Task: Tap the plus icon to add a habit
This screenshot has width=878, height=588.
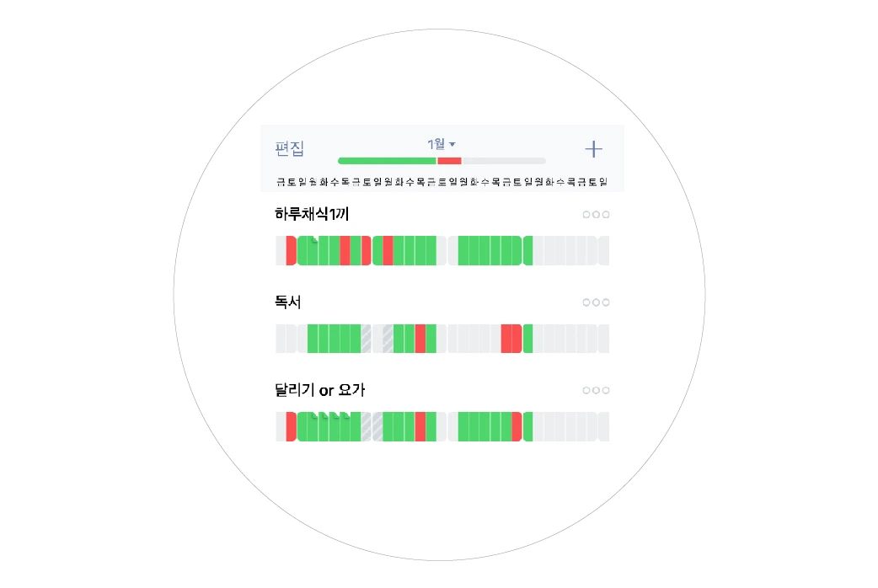Action: (594, 149)
